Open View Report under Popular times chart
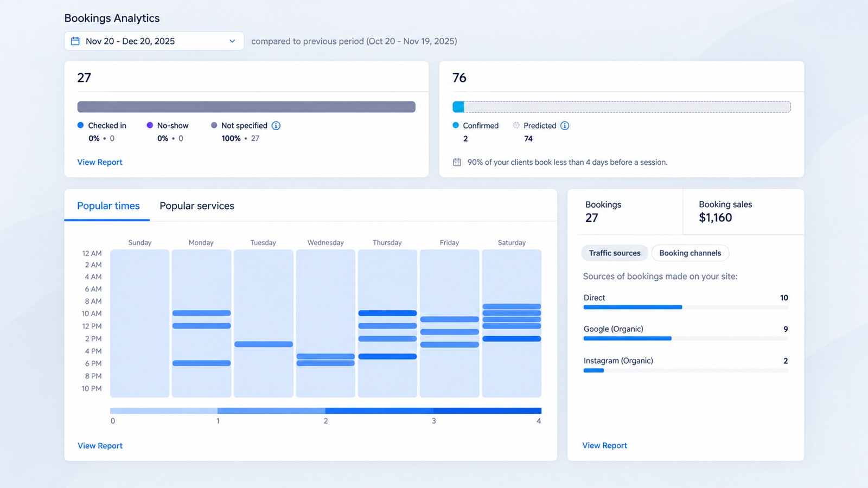 click(100, 446)
